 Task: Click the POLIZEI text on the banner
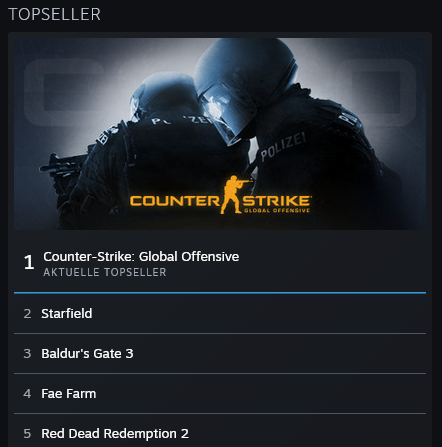(x=283, y=147)
